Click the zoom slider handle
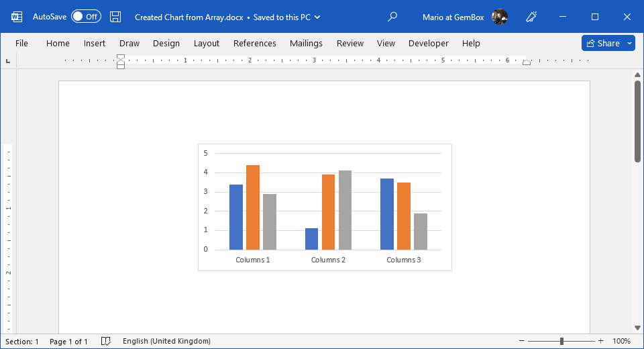The width and height of the screenshot is (644, 349). 561,342
